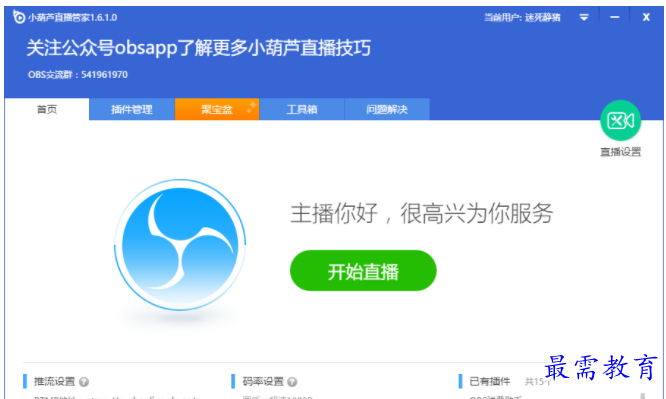666x399 pixels.
Task: Switch to the 插件管理 tab
Action: [x=132, y=109]
